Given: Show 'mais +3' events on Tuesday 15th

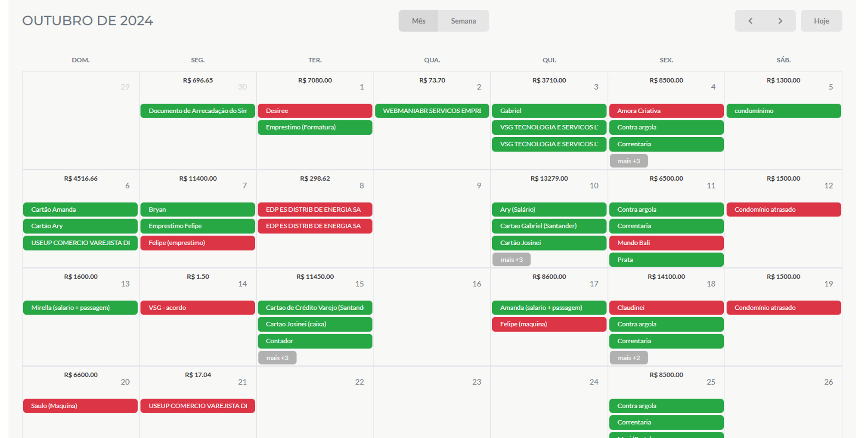Looking at the screenshot, I should 277,358.
